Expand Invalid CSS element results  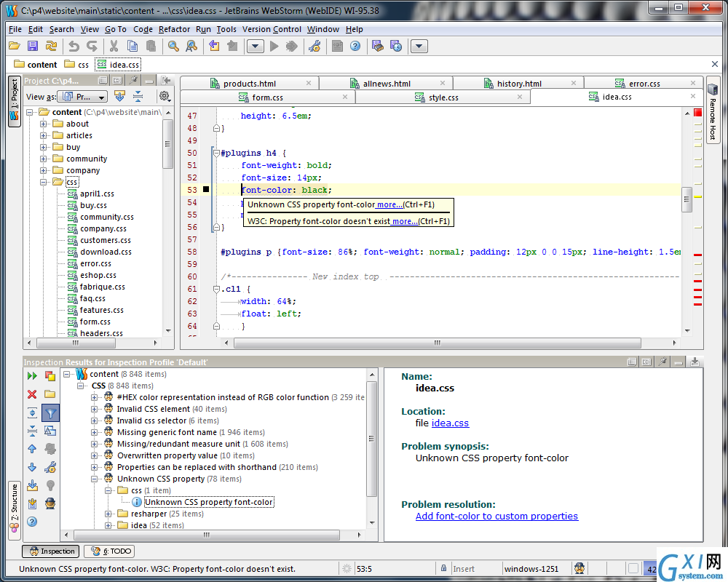94,409
